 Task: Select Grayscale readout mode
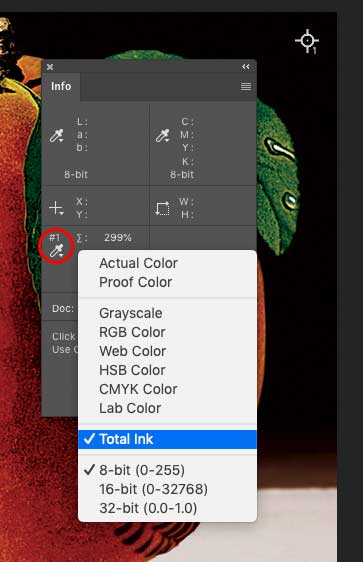pyautogui.click(x=167, y=313)
